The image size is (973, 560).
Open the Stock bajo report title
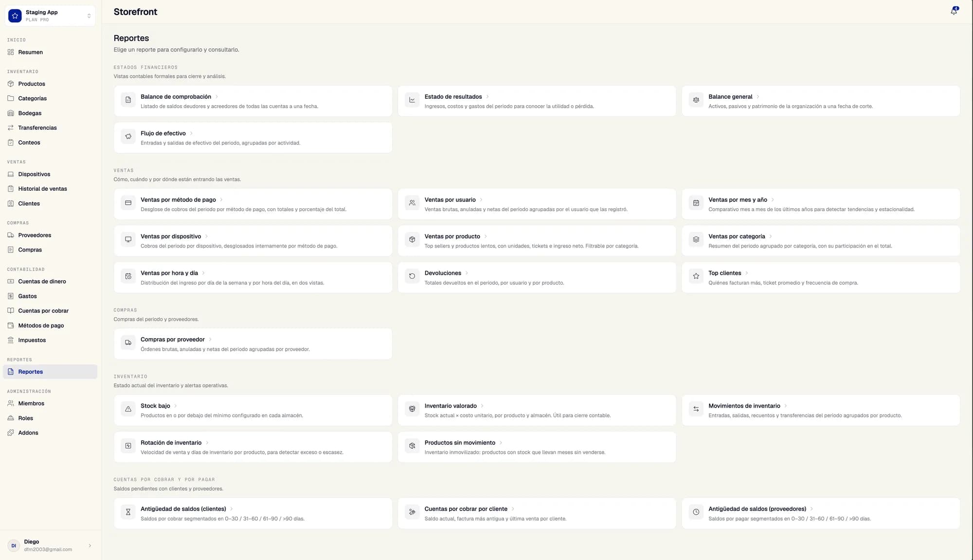pyautogui.click(x=155, y=406)
